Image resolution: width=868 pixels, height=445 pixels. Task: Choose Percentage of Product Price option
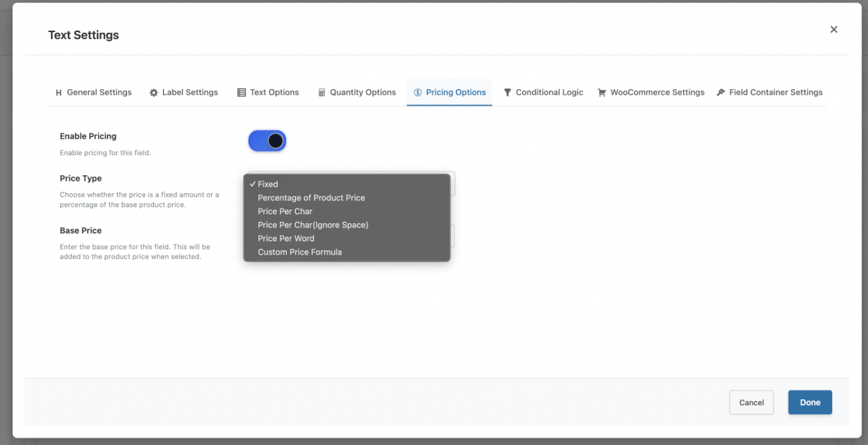coord(311,198)
